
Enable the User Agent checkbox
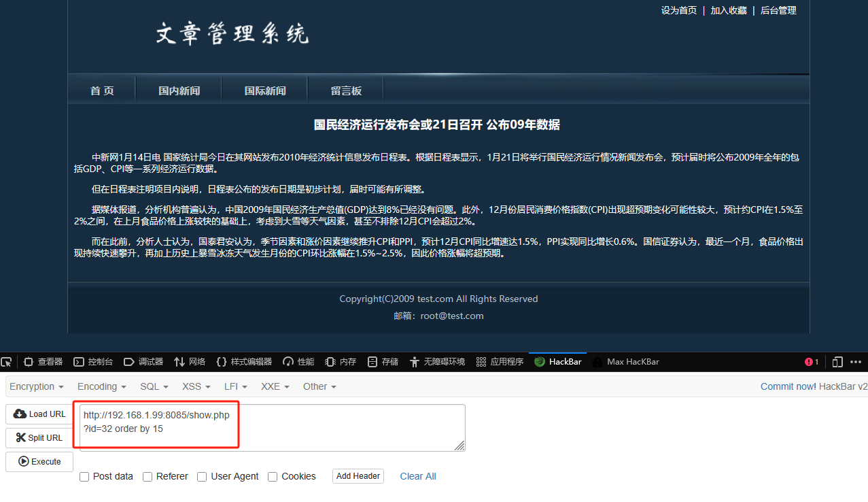coord(202,477)
